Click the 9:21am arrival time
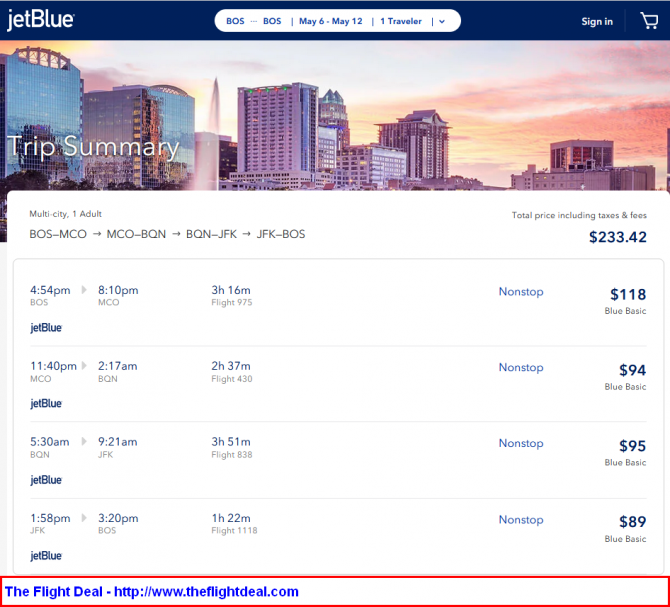The width and height of the screenshot is (670, 607). coord(118,442)
